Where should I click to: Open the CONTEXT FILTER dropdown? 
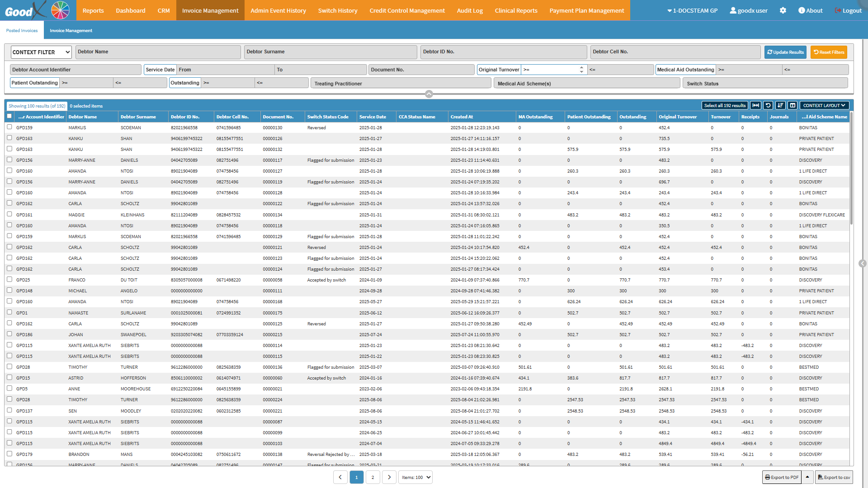click(x=41, y=52)
